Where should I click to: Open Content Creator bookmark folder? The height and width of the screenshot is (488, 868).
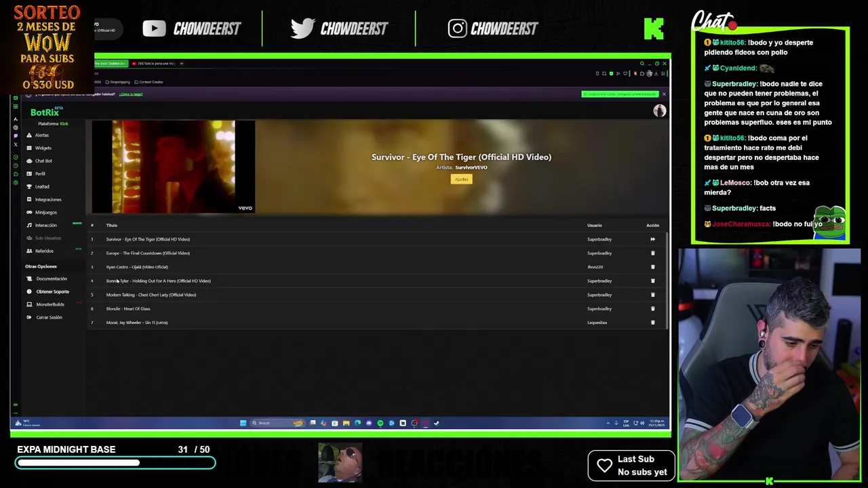(x=148, y=82)
